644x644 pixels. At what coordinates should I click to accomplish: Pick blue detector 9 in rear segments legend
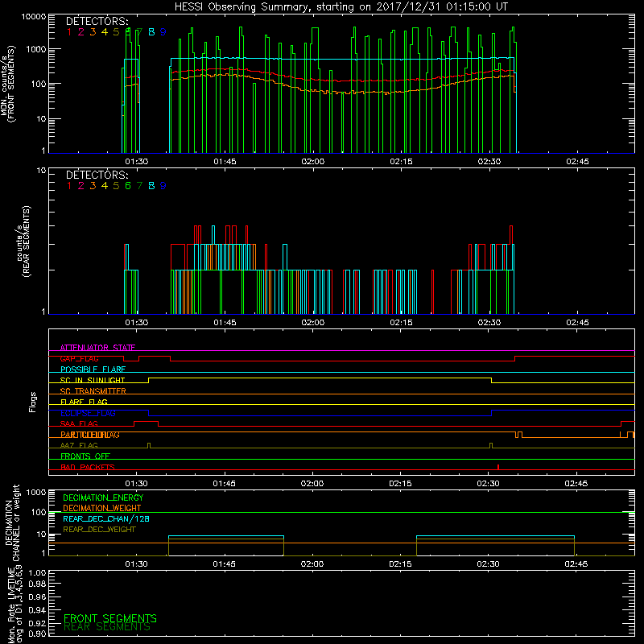[x=163, y=186]
